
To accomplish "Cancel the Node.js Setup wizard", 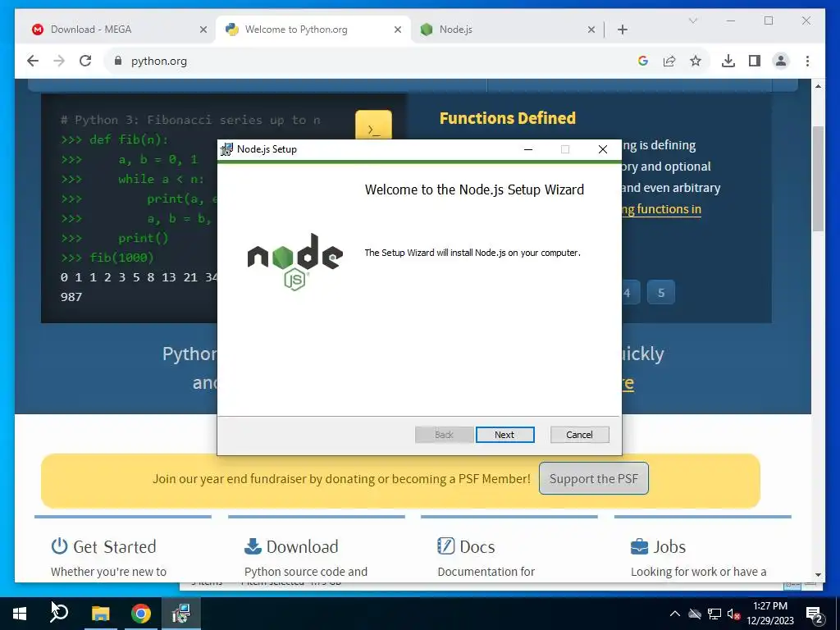I will point(579,435).
